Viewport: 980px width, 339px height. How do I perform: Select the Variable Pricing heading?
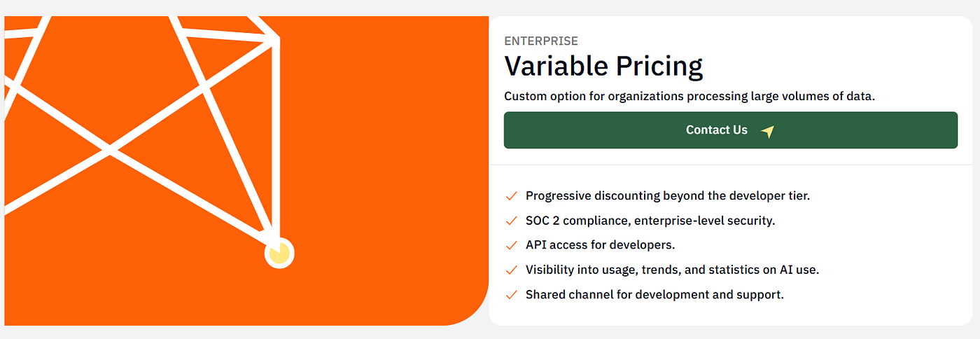(603, 66)
